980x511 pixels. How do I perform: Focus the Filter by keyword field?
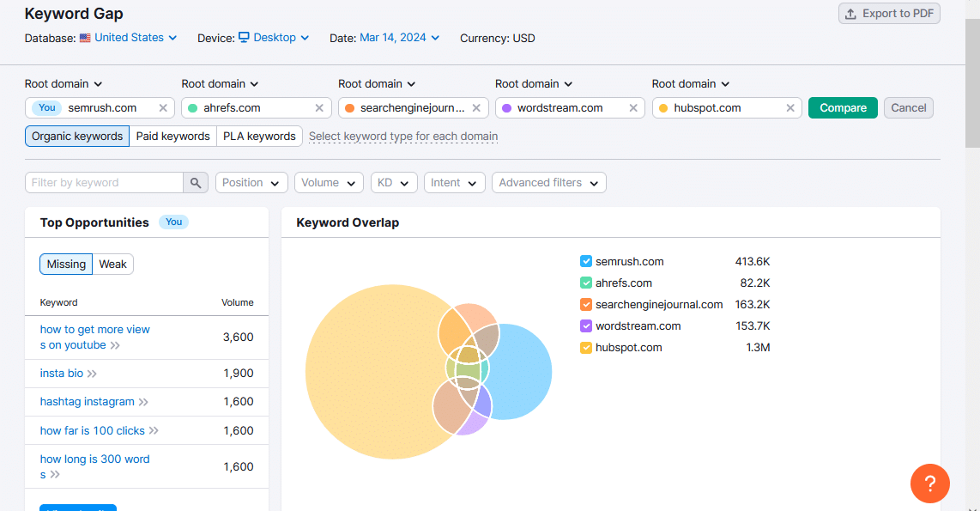104,183
